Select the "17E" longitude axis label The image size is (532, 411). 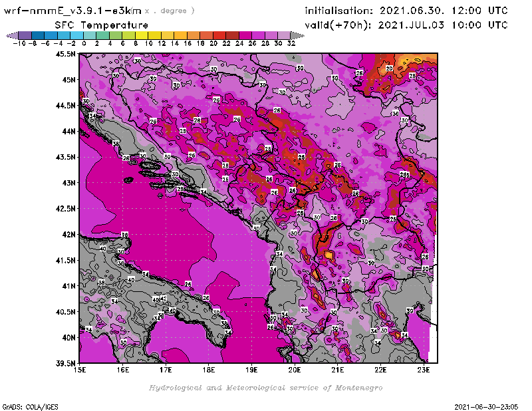coord(166,370)
